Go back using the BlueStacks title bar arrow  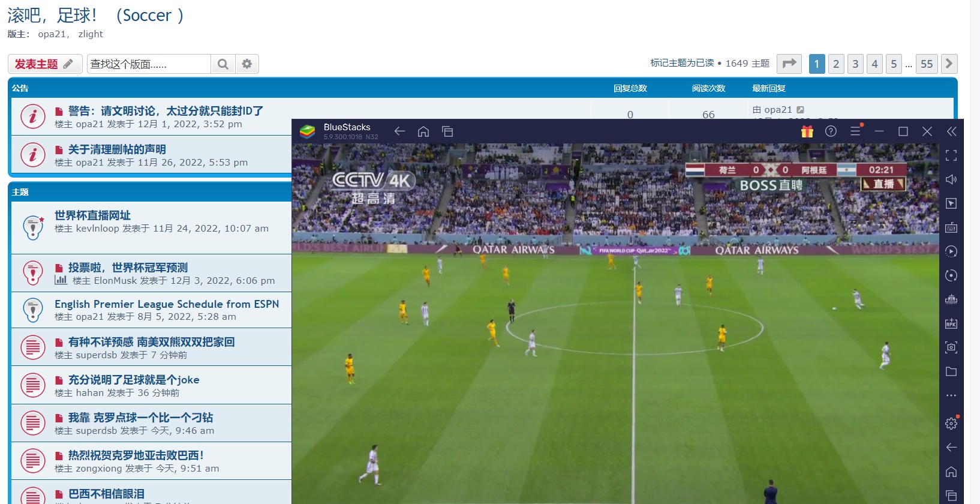point(400,131)
